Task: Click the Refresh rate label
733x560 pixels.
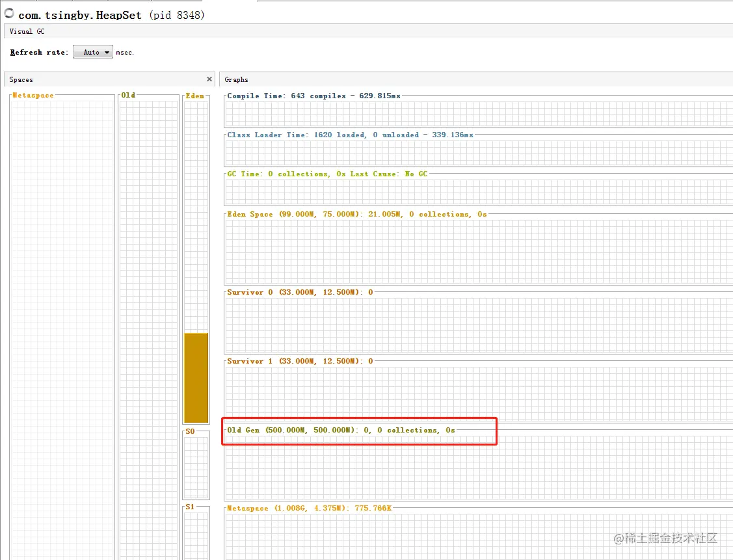Action: [39, 52]
